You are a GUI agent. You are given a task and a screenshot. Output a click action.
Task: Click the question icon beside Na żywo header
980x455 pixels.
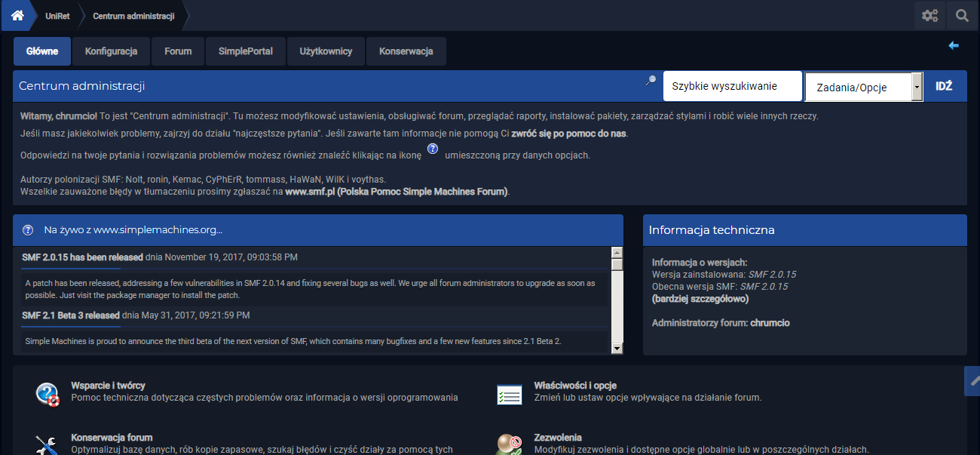coord(28,229)
